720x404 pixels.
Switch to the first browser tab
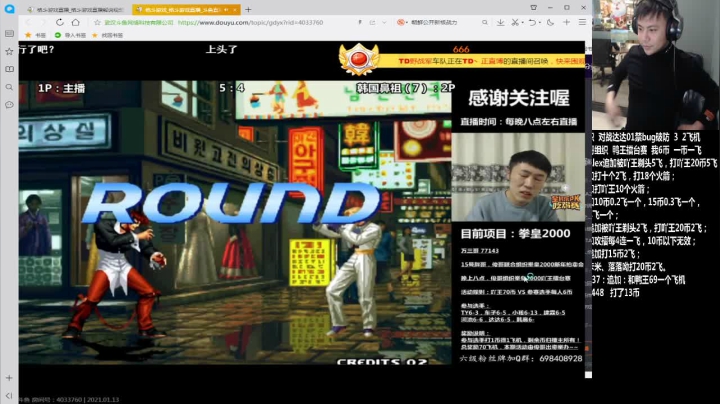click(x=76, y=9)
